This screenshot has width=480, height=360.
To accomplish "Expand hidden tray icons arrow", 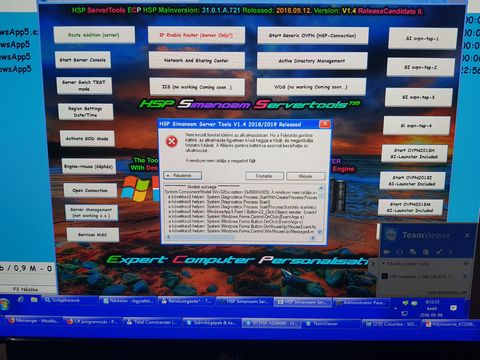I will pos(396,308).
